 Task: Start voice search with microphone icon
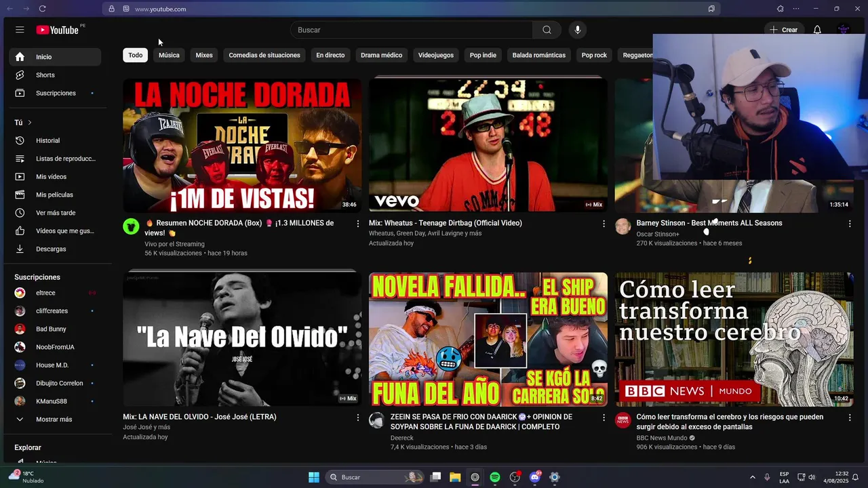tap(577, 30)
